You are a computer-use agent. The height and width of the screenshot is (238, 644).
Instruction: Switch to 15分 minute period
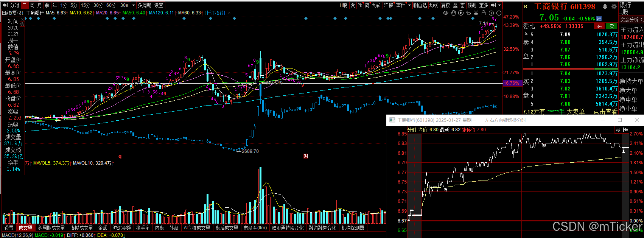coord(86,5)
